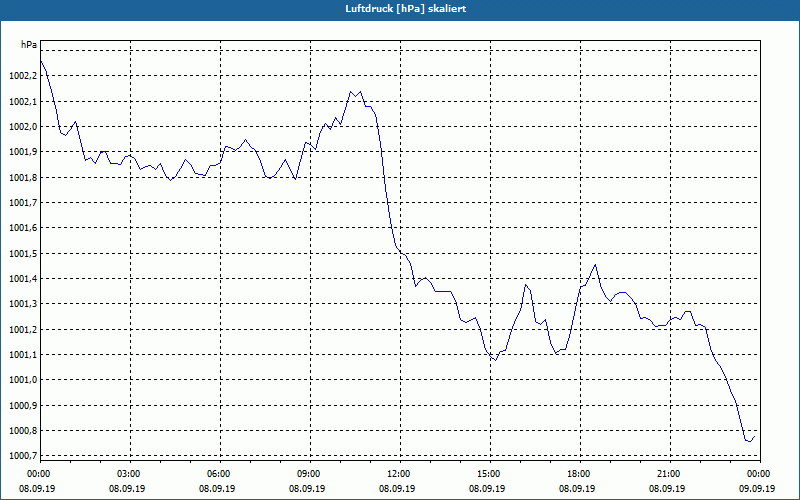Click the 06:00 time label
Screen dimensions: 800x500
220,474
